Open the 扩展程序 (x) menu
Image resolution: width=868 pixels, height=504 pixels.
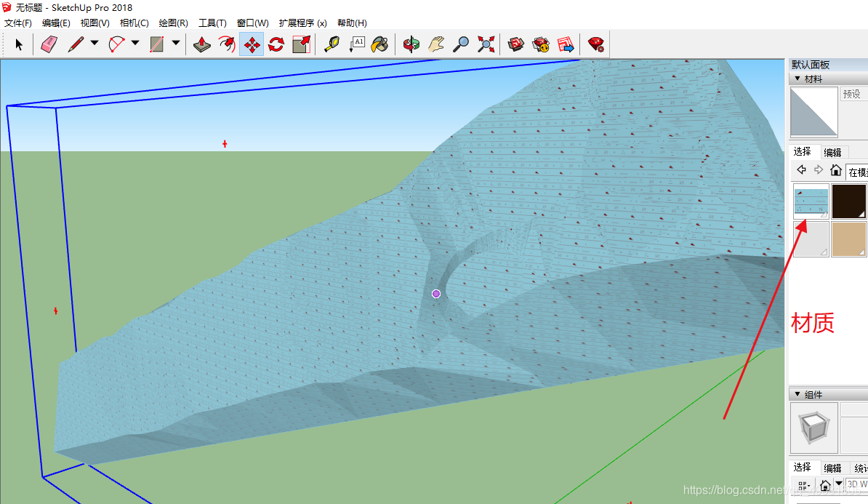pos(303,23)
